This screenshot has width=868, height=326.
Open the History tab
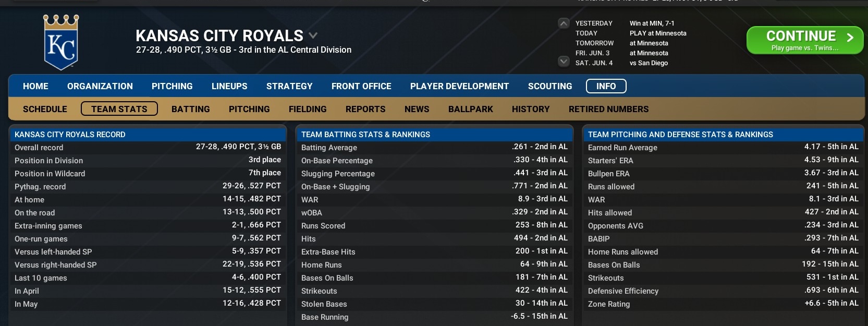coord(531,109)
